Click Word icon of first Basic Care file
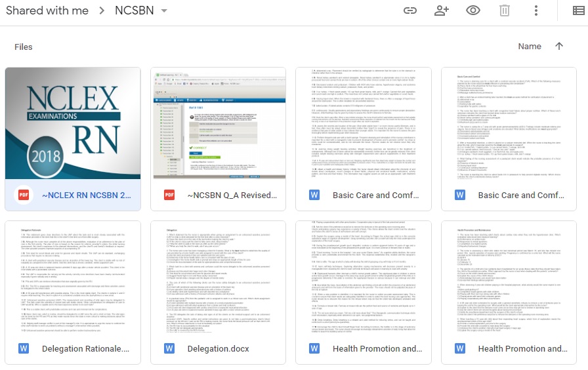 coord(314,195)
